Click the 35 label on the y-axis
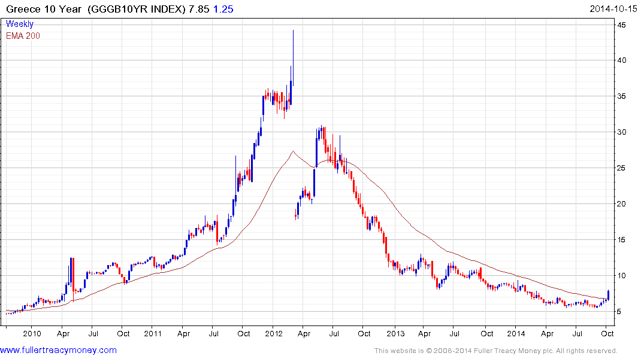The width and height of the screenshot is (644, 359). 621,96
